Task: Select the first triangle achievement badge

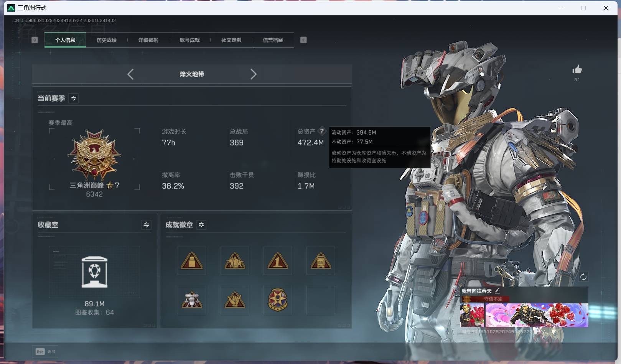Action: [192, 261]
